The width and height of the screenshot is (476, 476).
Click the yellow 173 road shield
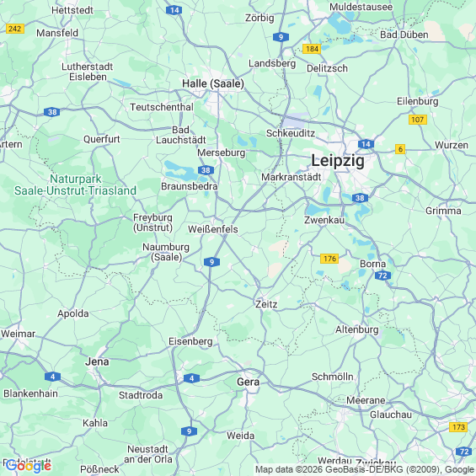pyautogui.click(x=458, y=427)
